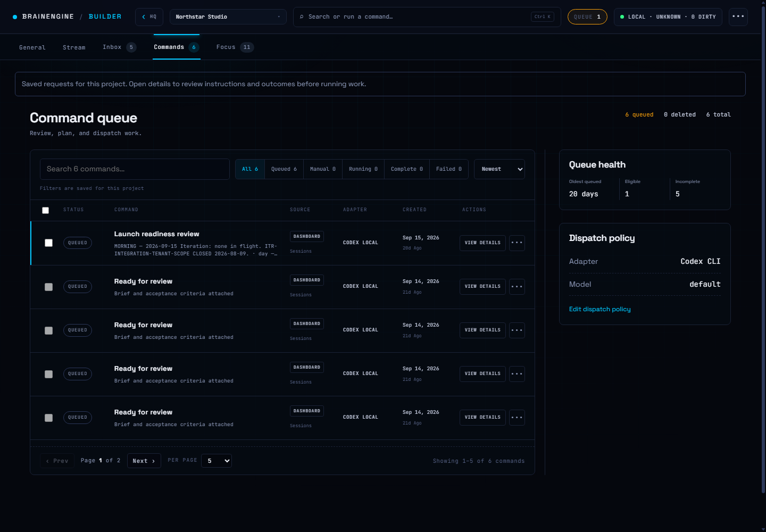766x532 pixels.
Task: Switch to the General tab
Action: [32, 47]
